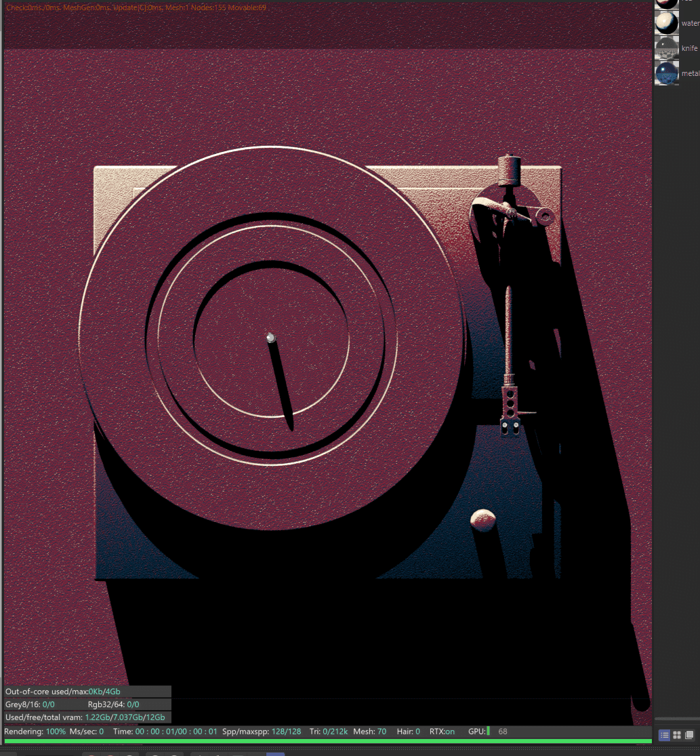Select the rightmost stacked-pages view mode icon
Image resolution: width=700 pixels, height=756 pixels.
click(x=689, y=735)
